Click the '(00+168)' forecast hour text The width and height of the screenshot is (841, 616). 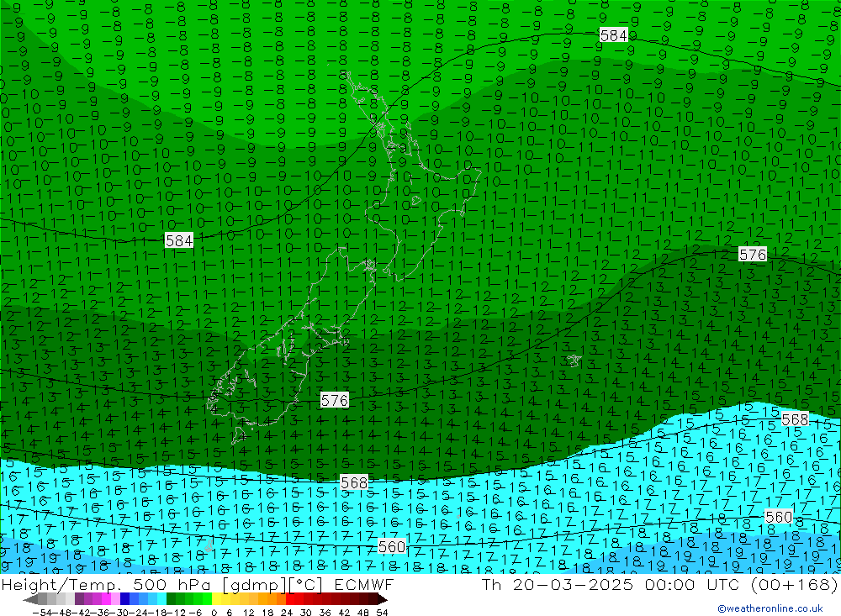point(795,584)
